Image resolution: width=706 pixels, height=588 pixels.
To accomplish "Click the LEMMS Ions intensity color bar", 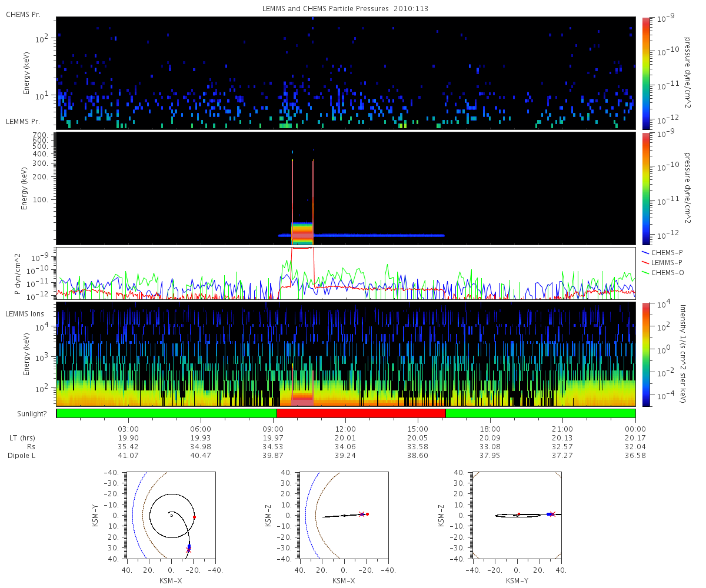I will point(646,355).
